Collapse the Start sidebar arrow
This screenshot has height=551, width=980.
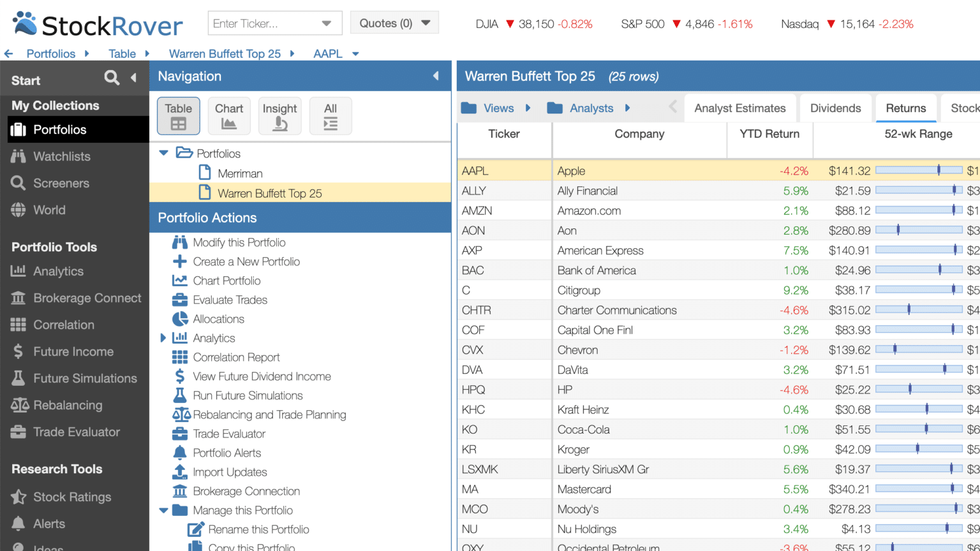point(133,78)
